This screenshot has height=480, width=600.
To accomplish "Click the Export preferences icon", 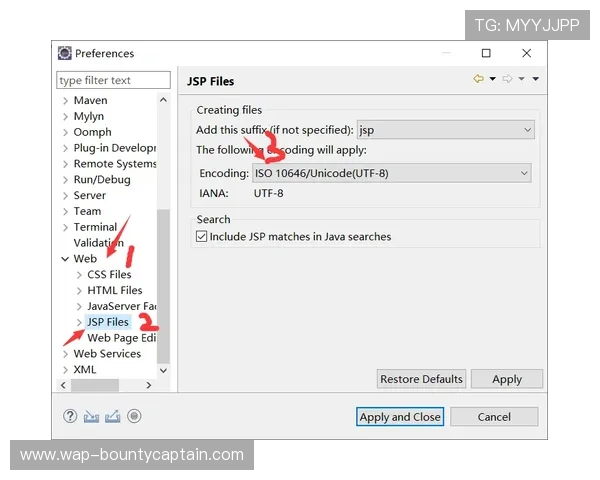I will click(x=113, y=416).
